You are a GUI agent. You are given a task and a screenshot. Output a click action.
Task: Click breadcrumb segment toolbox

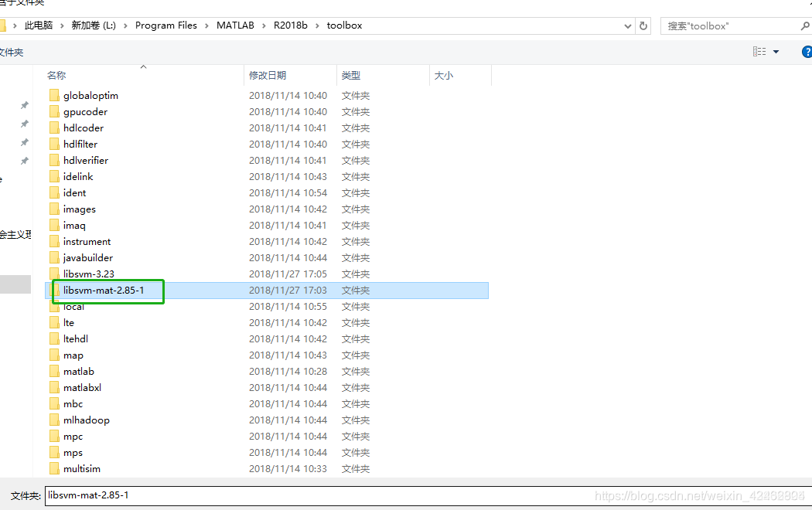coord(344,25)
